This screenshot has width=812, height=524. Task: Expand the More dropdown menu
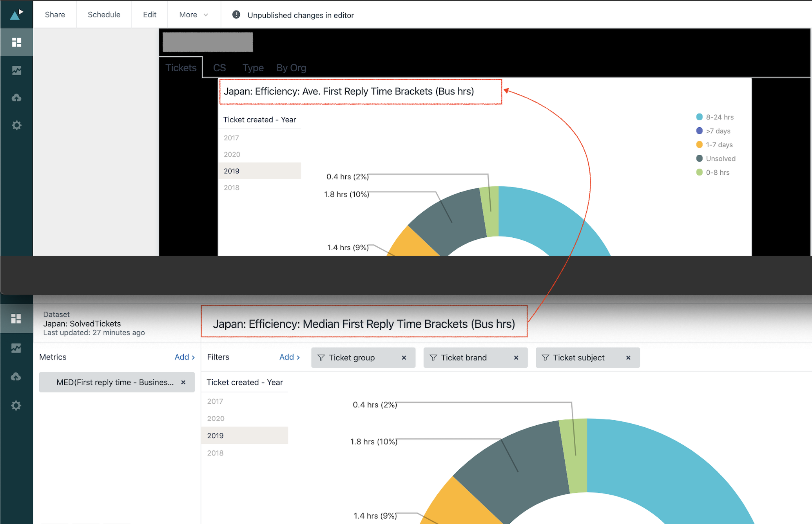(x=194, y=14)
